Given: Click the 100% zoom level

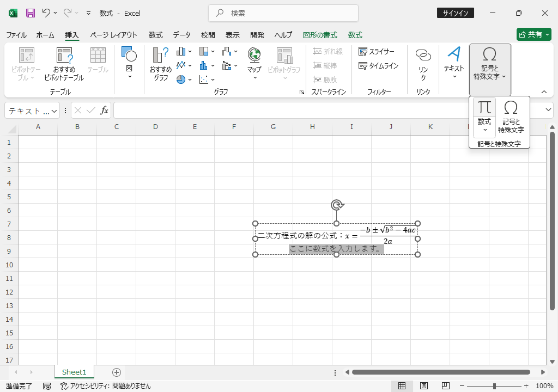Looking at the screenshot, I should click(x=544, y=386).
